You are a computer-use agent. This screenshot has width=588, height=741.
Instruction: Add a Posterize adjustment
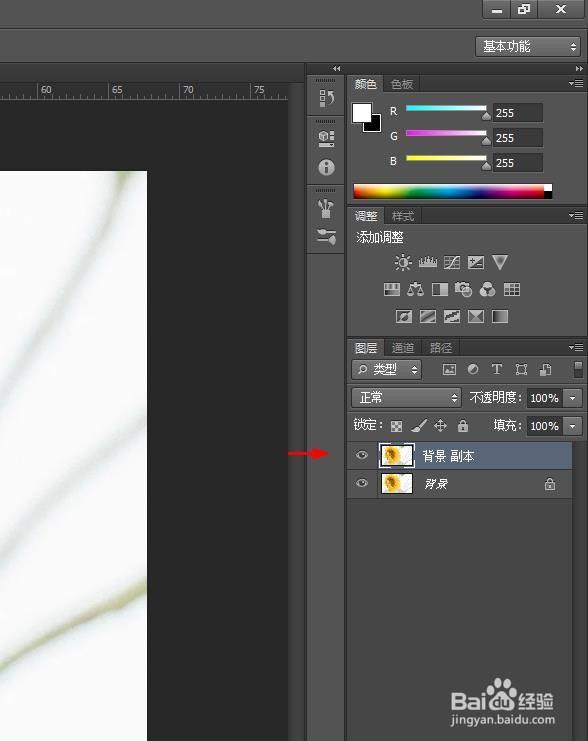428,316
